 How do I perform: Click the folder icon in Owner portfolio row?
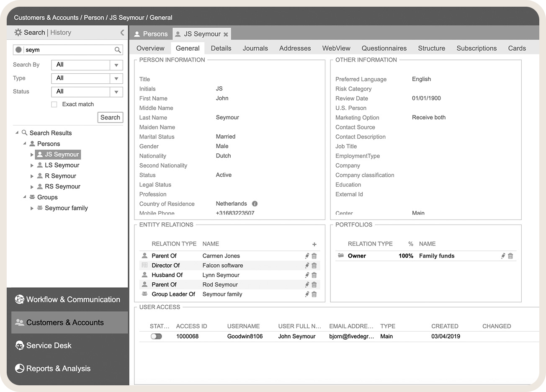(341, 255)
